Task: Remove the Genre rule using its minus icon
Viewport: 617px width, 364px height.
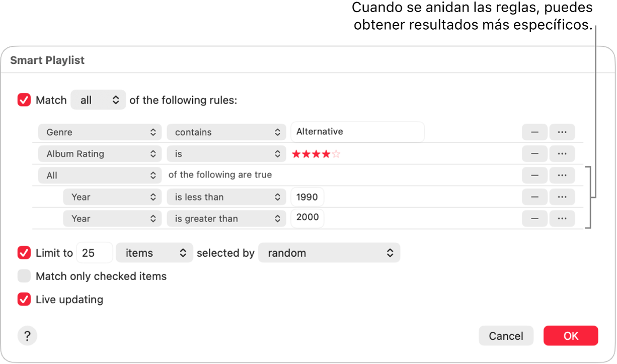Action: click(534, 132)
